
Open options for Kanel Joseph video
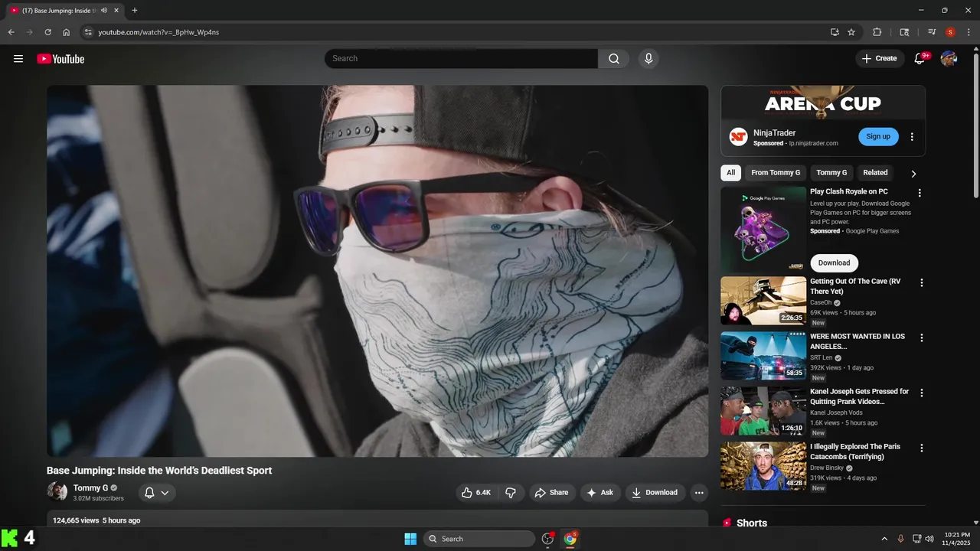coord(922,393)
